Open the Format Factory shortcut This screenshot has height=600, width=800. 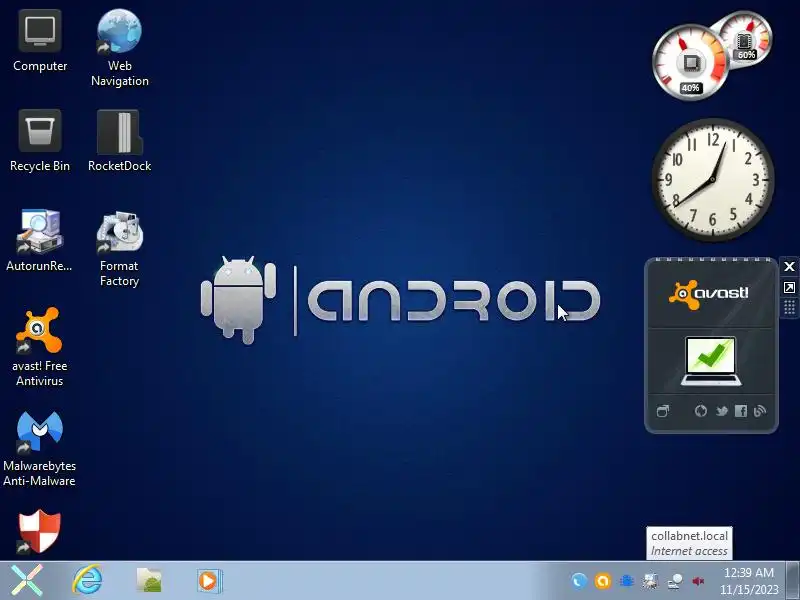coord(119,249)
